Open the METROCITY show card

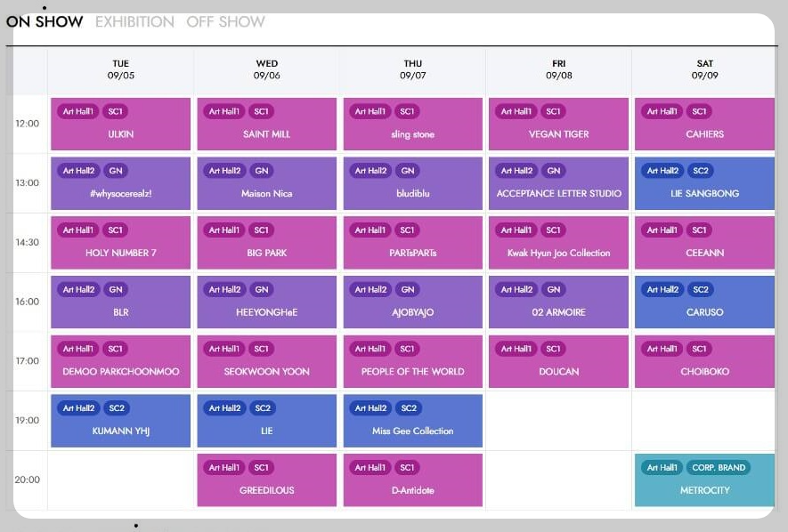click(x=704, y=480)
